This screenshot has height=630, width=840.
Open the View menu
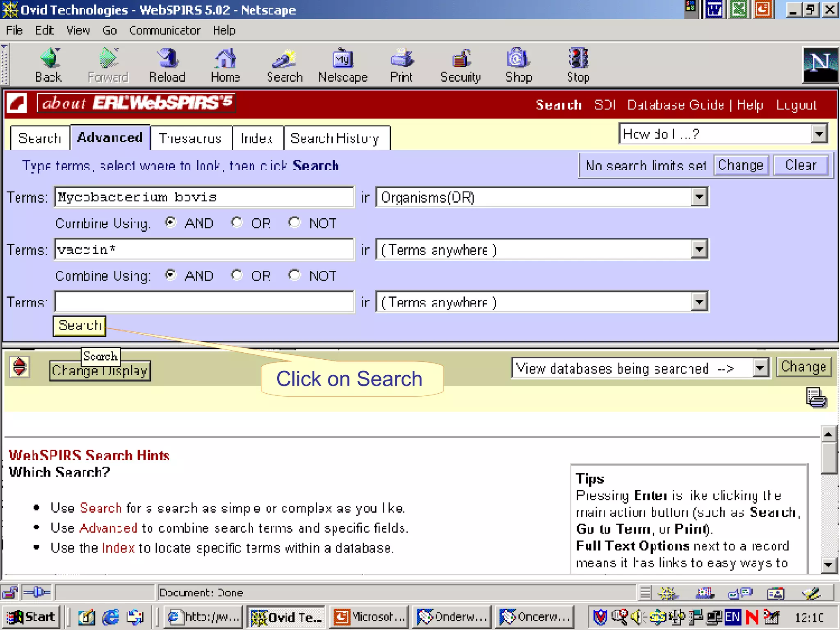point(78,30)
